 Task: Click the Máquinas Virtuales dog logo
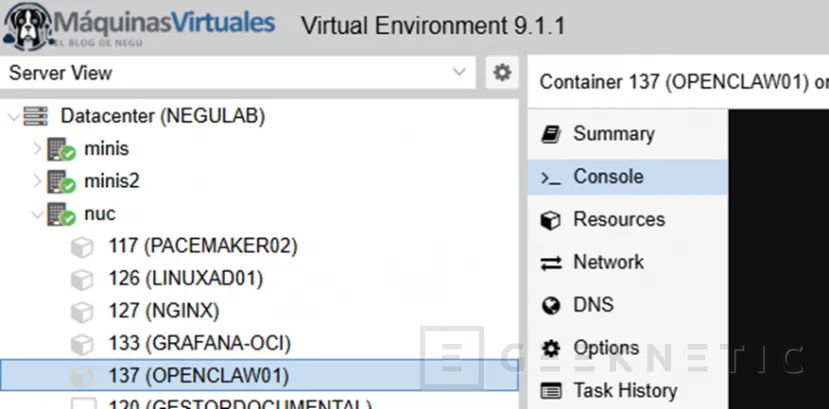pos(29,26)
